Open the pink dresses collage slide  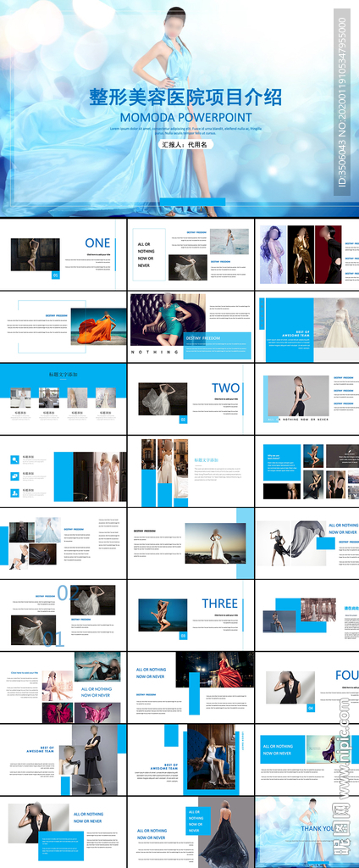point(63,687)
